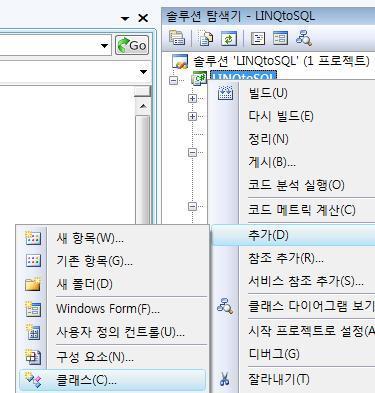This screenshot has width=375, height=393.
Task: Click the scissors cut icon
Action: point(225,379)
